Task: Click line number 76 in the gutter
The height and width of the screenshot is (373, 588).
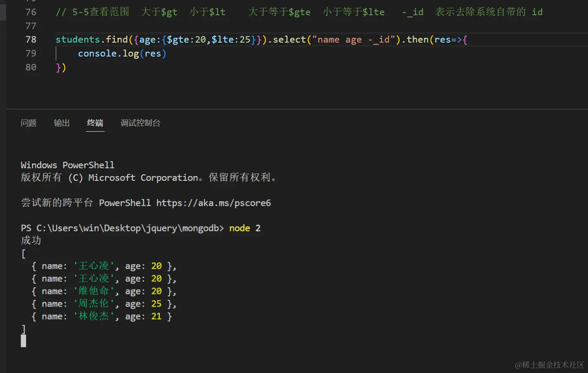Action: 31,12
